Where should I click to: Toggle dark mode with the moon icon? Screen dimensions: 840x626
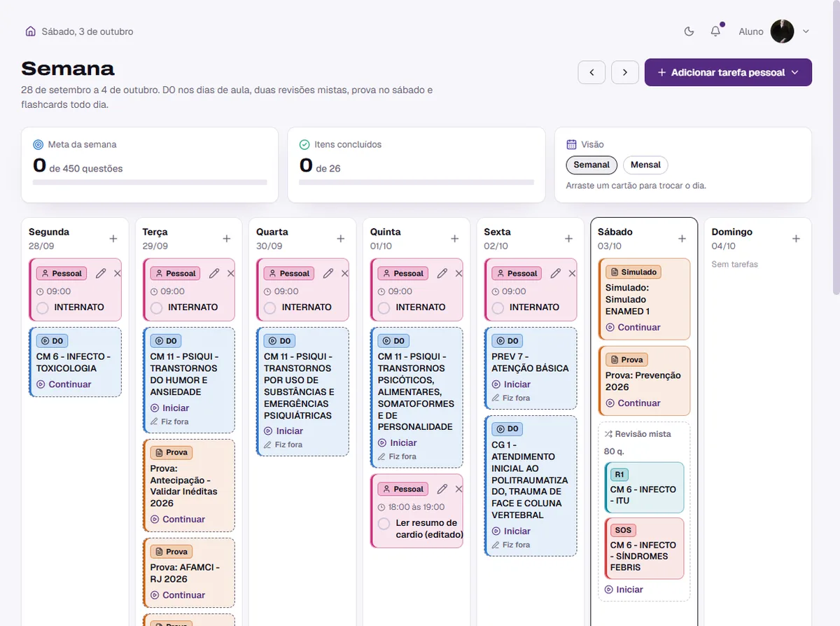tap(689, 32)
